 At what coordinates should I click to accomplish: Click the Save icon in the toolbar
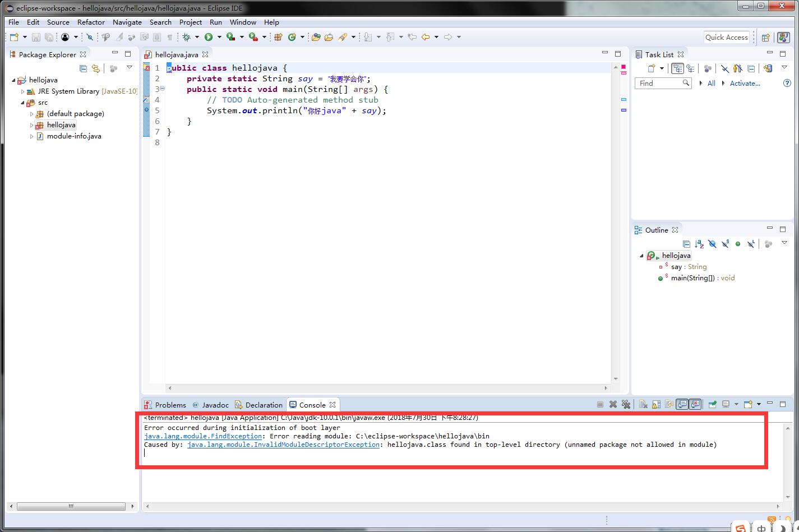click(x=36, y=37)
